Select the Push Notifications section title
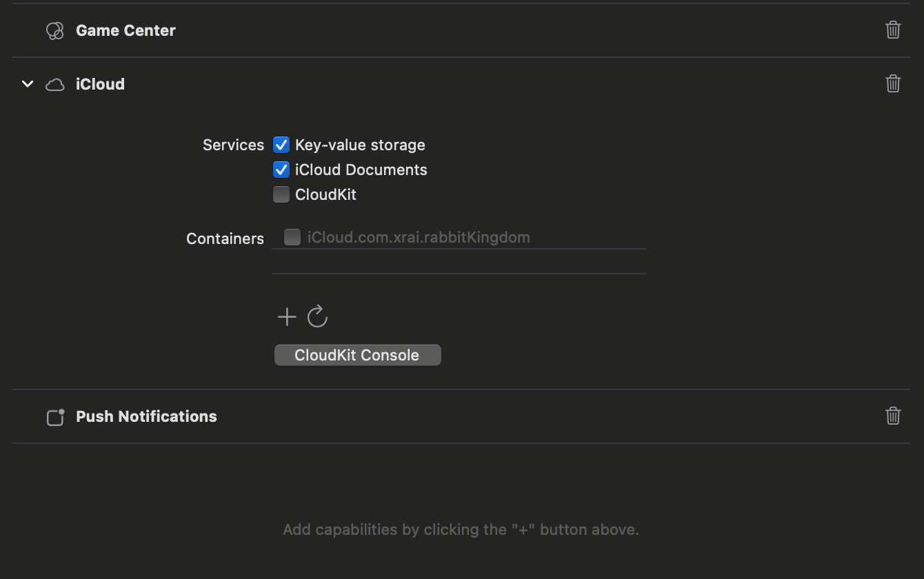Viewport: 924px width, 579px height. pos(146,416)
